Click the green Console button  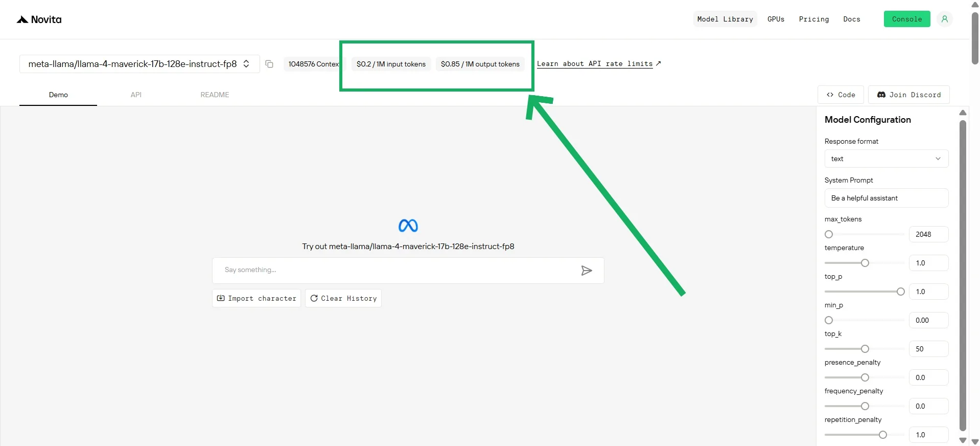click(x=907, y=19)
